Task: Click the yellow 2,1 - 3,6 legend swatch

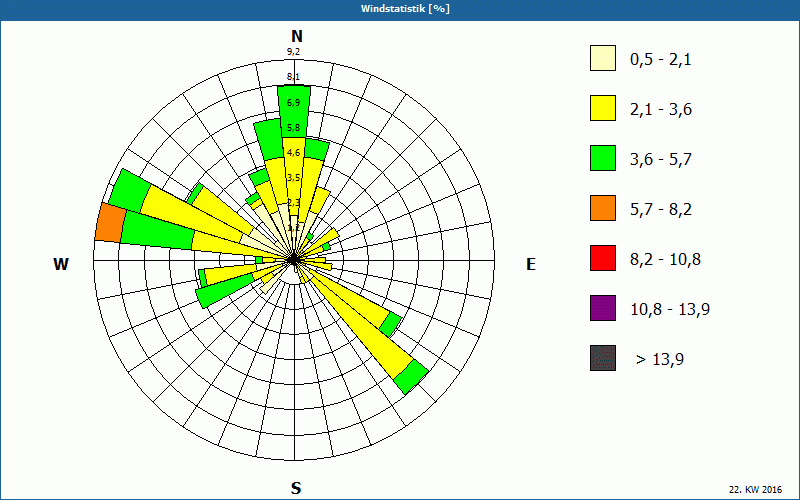Action: pos(603,108)
